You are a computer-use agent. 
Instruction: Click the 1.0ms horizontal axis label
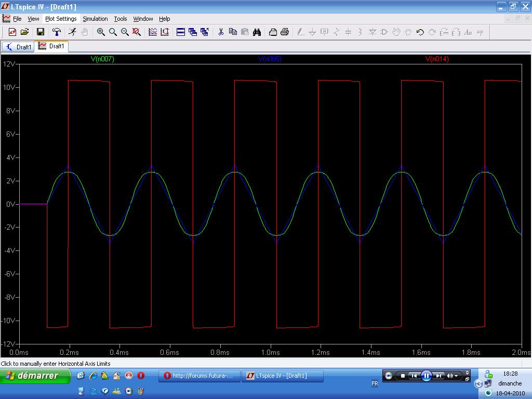[270, 352]
